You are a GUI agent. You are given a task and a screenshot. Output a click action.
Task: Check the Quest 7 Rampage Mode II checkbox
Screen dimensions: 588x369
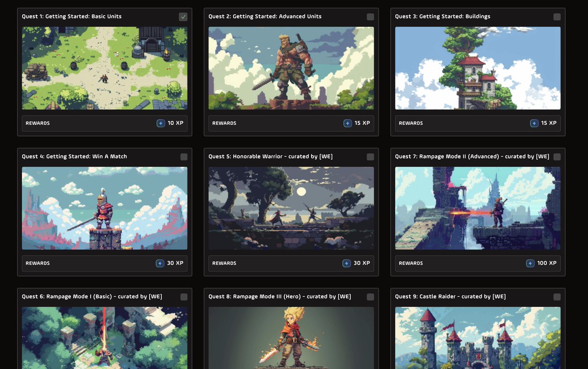557,157
